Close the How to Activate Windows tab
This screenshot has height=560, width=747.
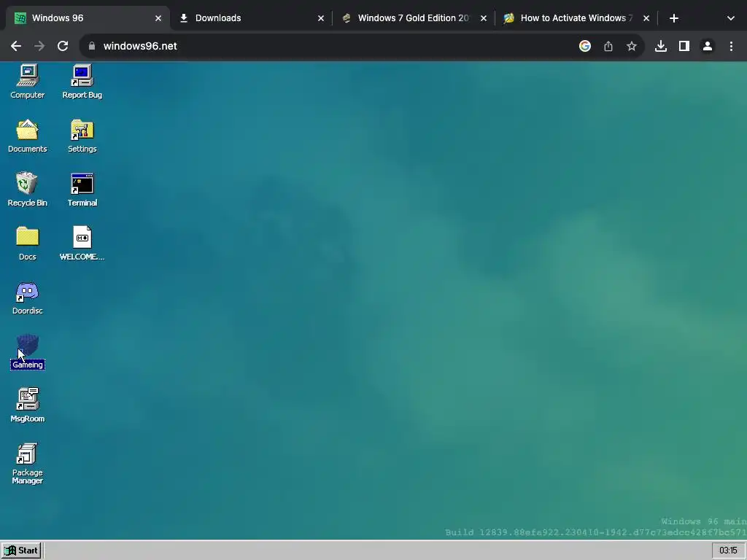646,18
